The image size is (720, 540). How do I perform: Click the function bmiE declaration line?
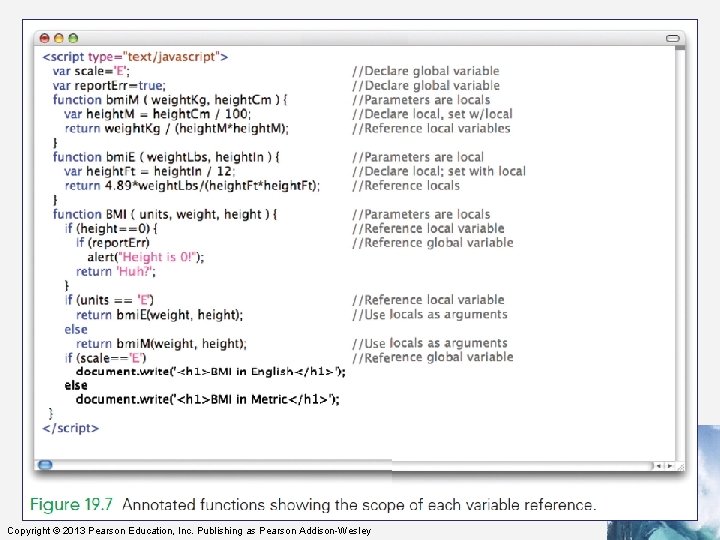point(166,157)
